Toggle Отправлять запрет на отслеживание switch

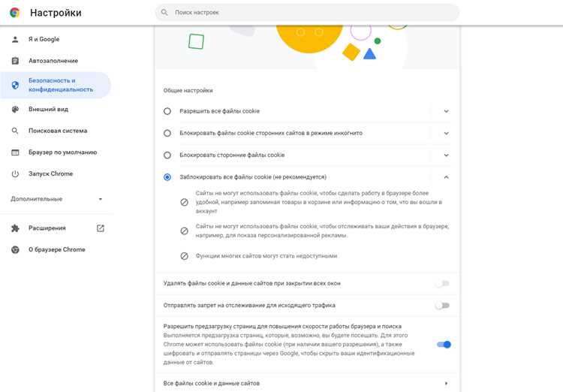(x=442, y=306)
